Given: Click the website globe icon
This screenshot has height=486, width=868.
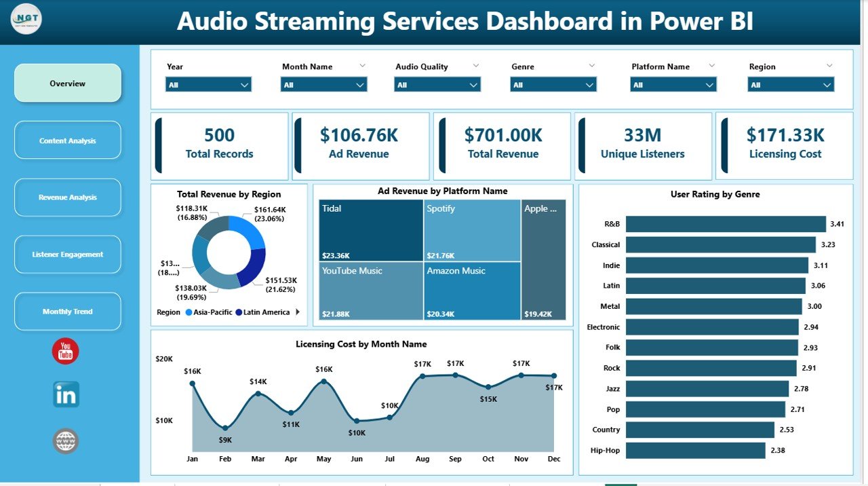Looking at the screenshot, I should (66, 441).
